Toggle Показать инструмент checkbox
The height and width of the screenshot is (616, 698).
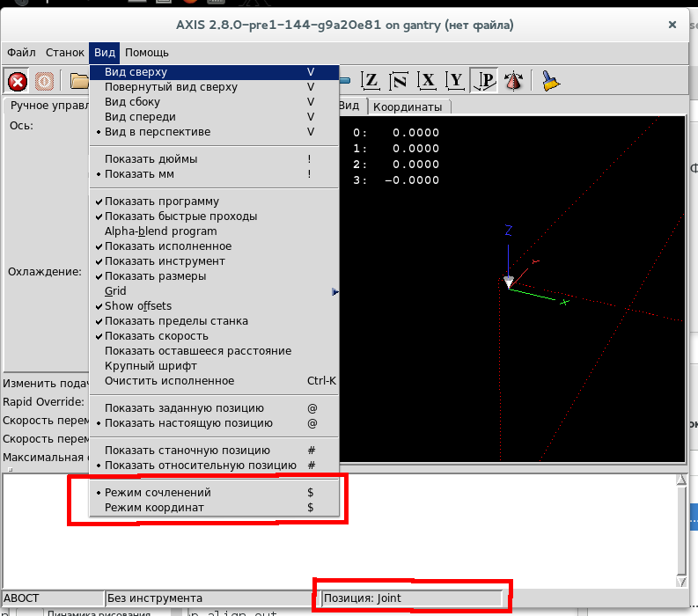click(214, 261)
